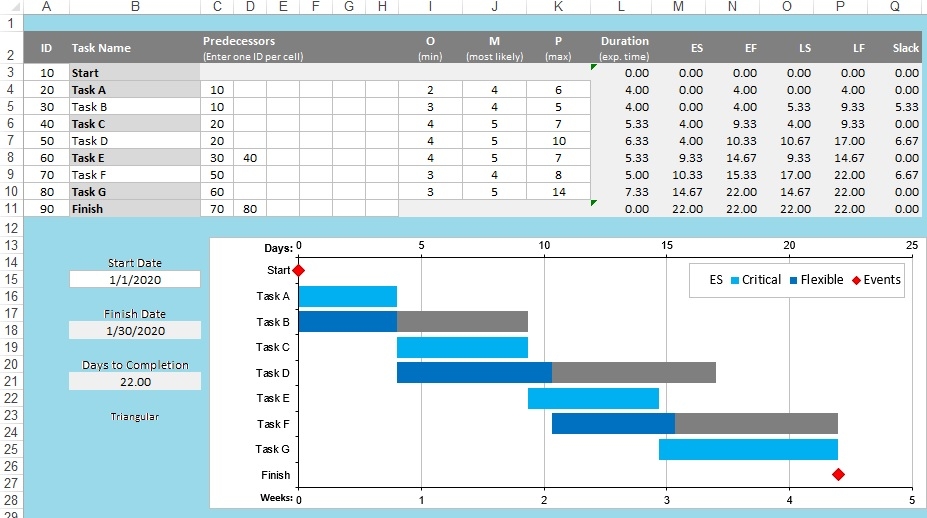Select the Events diamond in chart legend

857,280
